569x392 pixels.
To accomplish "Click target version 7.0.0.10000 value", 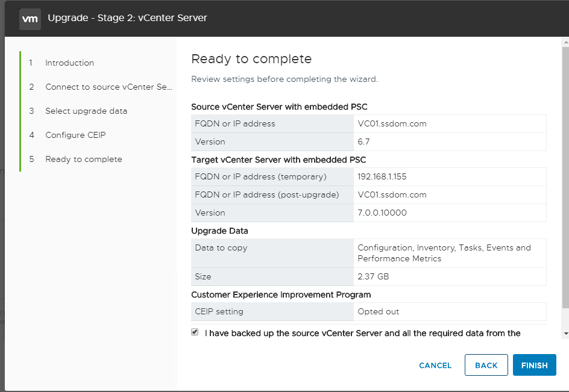I will coord(382,213).
